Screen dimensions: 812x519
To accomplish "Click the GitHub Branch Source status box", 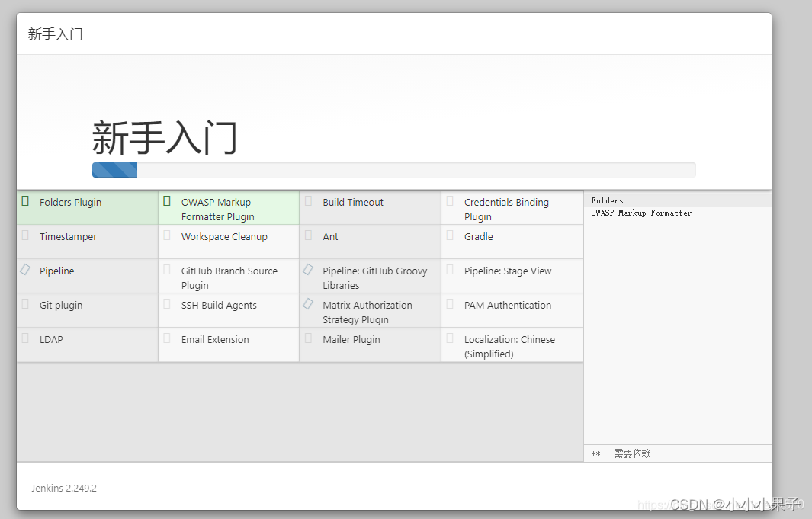I will tap(167, 270).
